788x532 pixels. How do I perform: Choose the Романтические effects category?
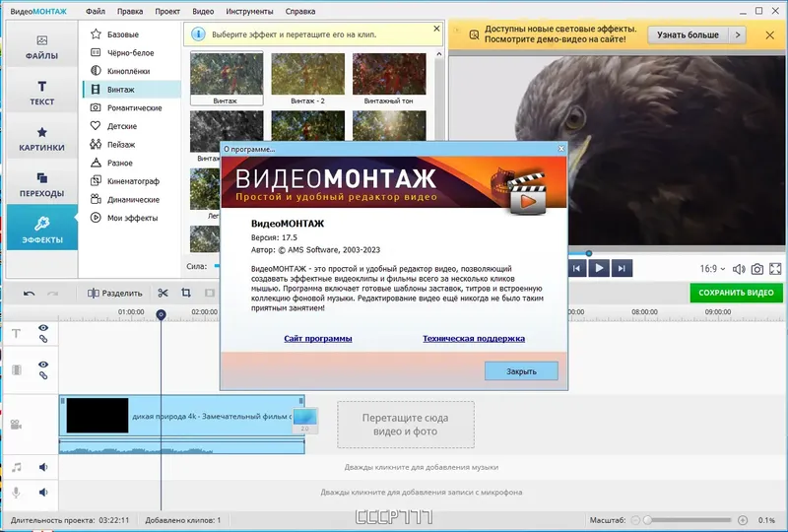pyautogui.click(x=131, y=107)
